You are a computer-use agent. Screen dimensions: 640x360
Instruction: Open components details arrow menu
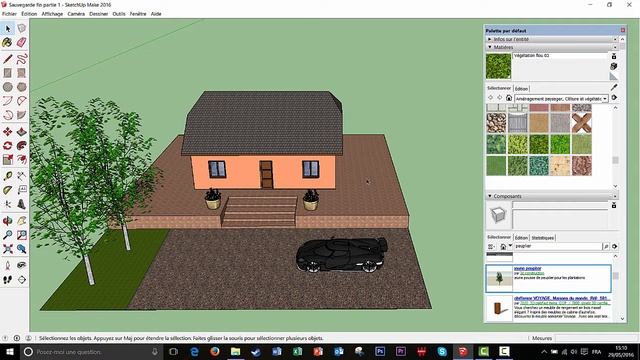tap(614, 247)
